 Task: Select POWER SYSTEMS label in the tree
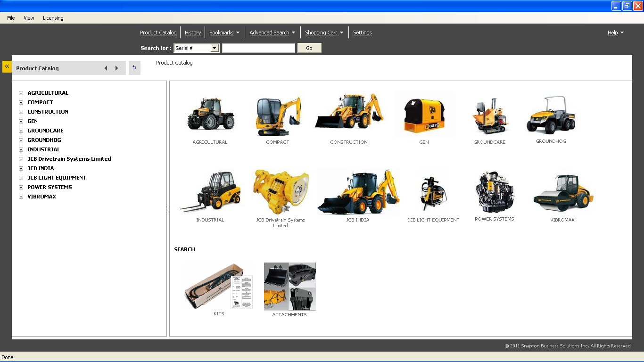(50, 187)
